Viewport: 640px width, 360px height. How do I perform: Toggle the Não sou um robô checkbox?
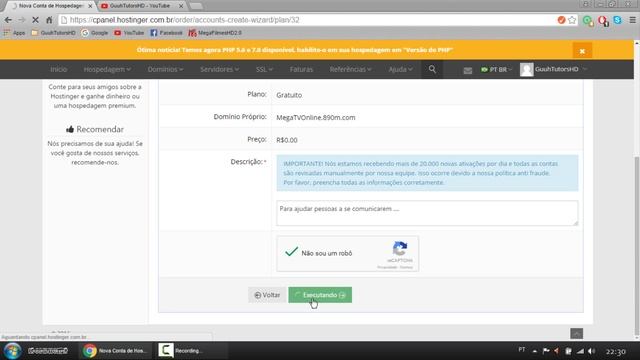pyautogui.click(x=291, y=252)
